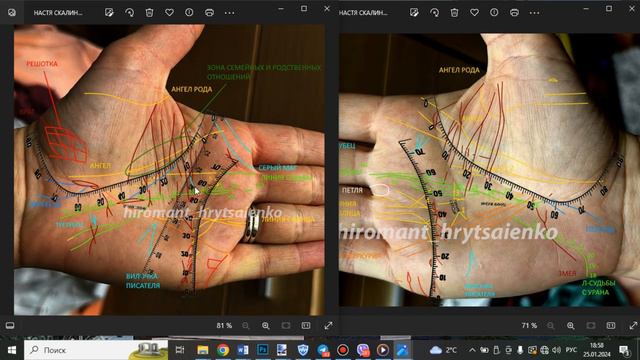Screen dimensions: 640x360
Task: Click Edit image icon in left Photos window
Action: 109,13
